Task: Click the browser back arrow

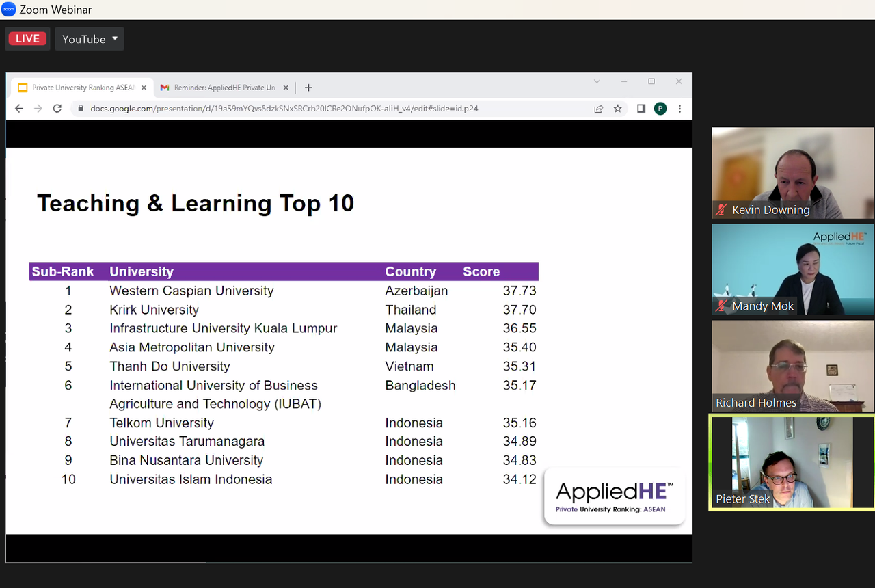Action: pos(19,109)
